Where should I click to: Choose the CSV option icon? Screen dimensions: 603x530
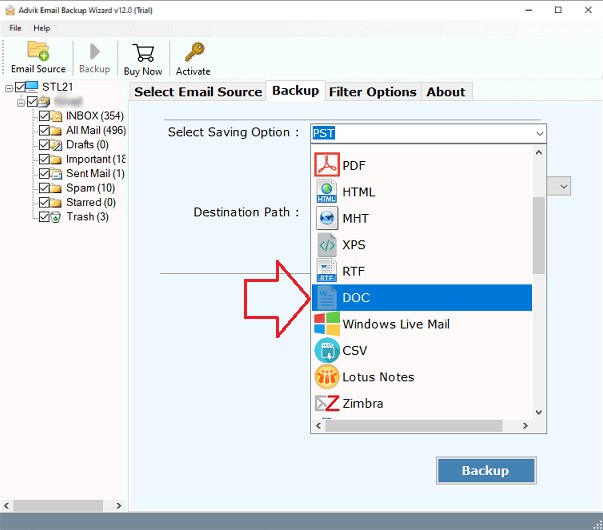(327, 351)
